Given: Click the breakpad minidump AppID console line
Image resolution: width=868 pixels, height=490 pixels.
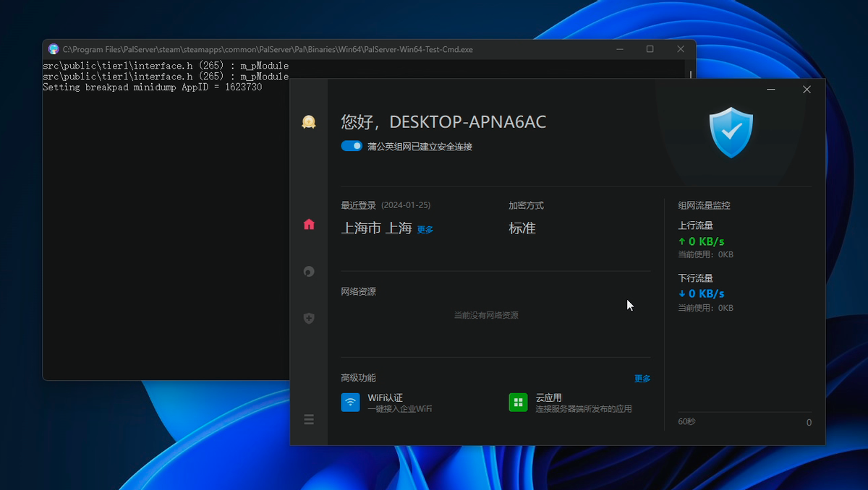Looking at the screenshot, I should tap(152, 87).
